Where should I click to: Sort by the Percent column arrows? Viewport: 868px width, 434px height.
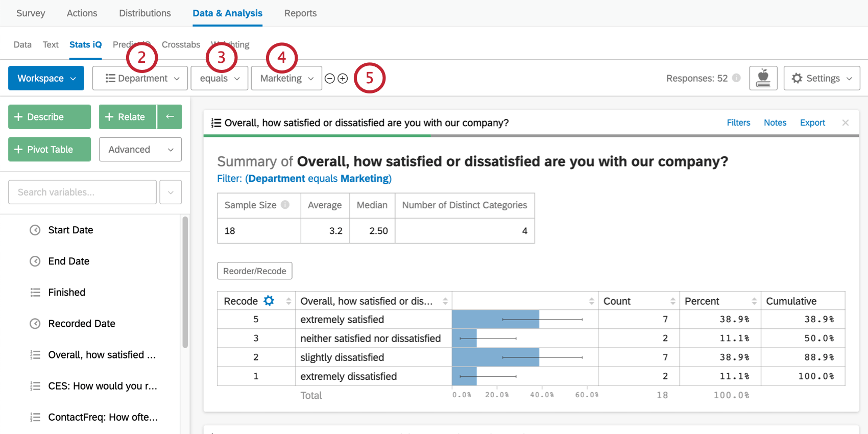pyautogui.click(x=754, y=301)
